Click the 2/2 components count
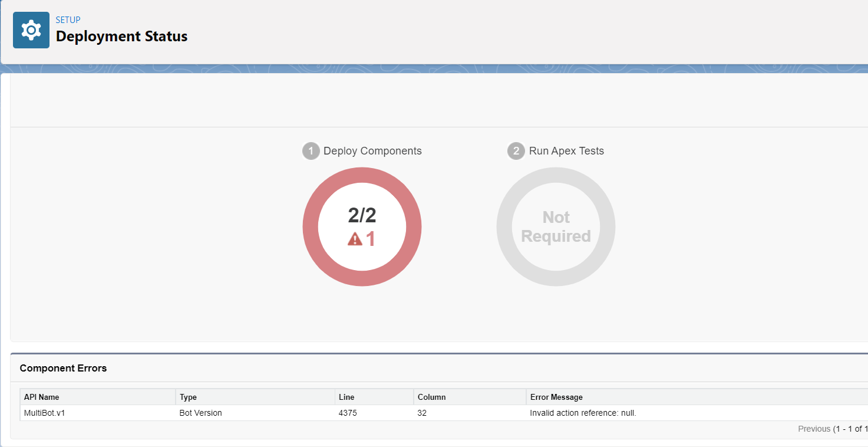The height and width of the screenshot is (447, 868). click(362, 215)
